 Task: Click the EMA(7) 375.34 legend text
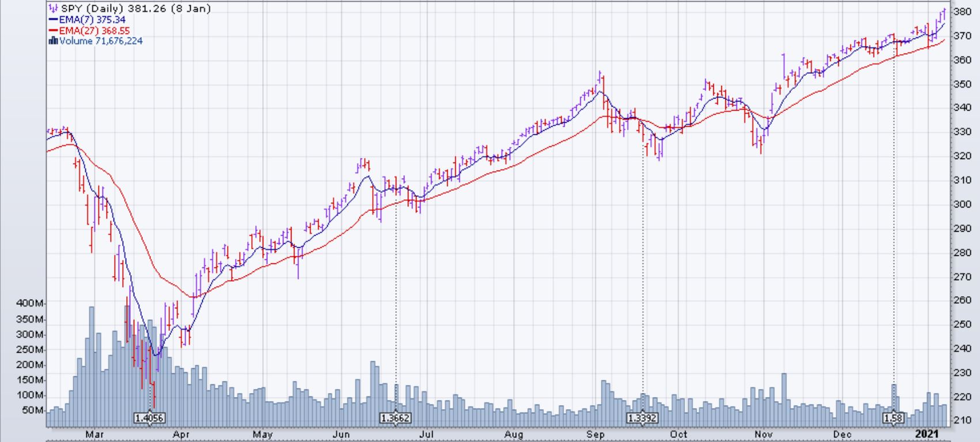(x=92, y=20)
